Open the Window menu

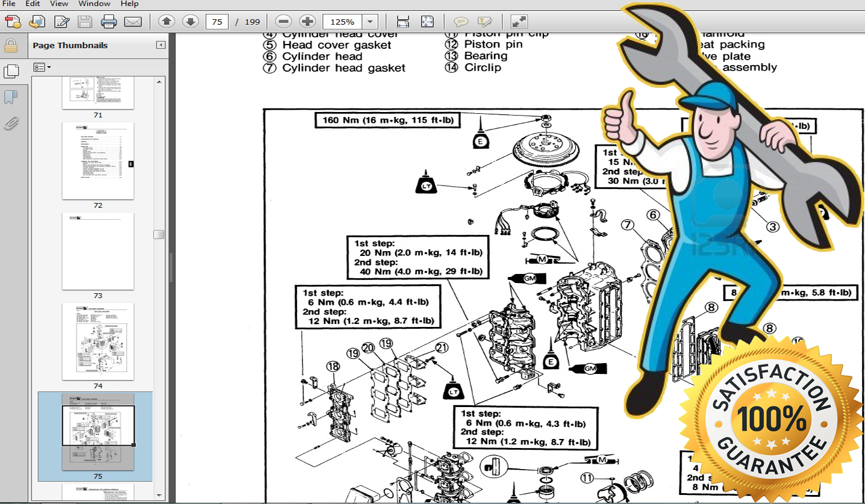point(94,4)
